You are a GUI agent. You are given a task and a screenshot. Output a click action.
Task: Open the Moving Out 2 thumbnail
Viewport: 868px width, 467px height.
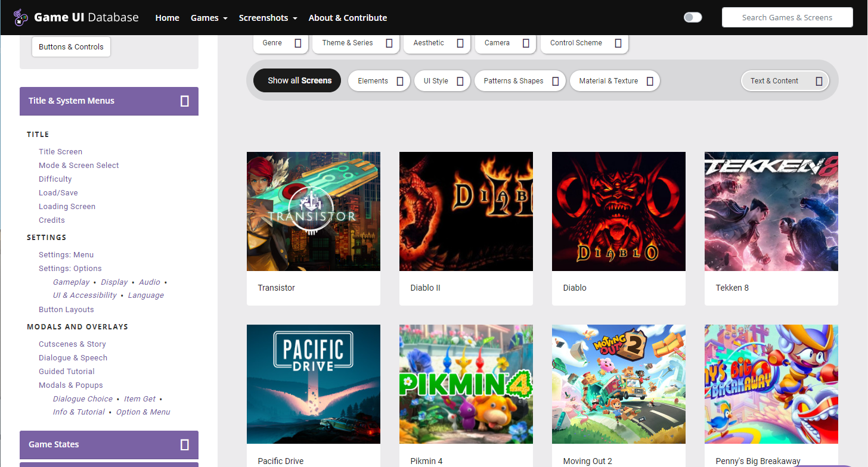pyautogui.click(x=619, y=384)
